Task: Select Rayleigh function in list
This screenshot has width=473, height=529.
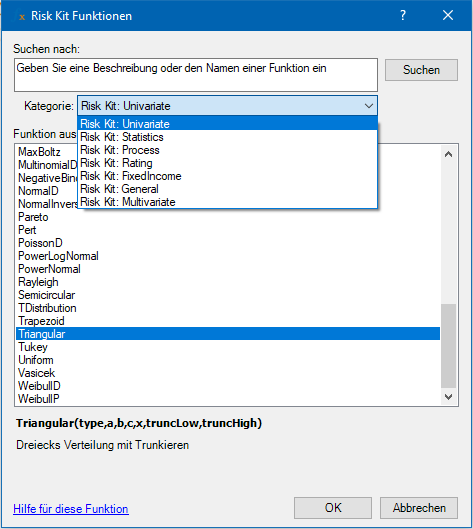Action: pos(228,282)
